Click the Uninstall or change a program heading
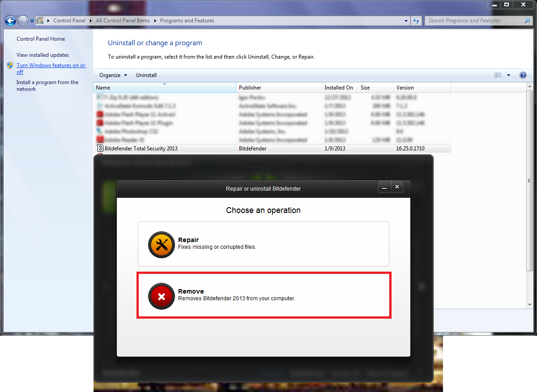The width and height of the screenshot is (537, 392). (155, 43)
